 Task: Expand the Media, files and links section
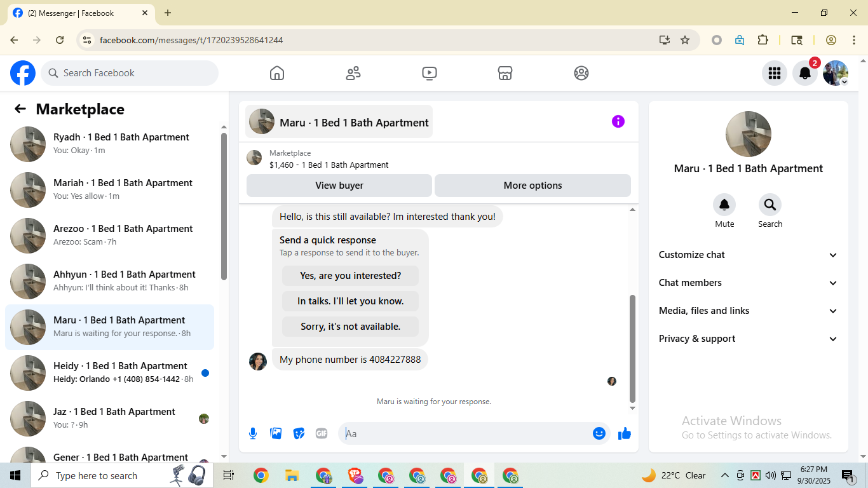[x=749, y=311]
